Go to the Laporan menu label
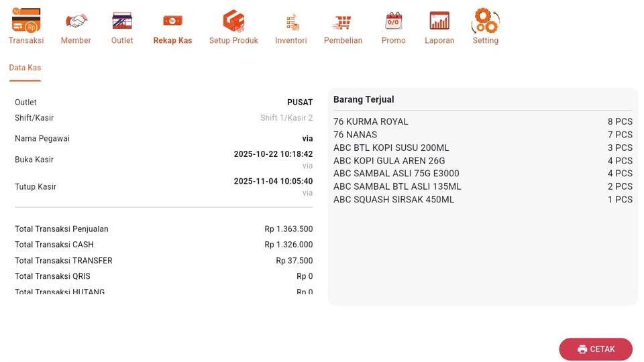 [x=439, y=40]
